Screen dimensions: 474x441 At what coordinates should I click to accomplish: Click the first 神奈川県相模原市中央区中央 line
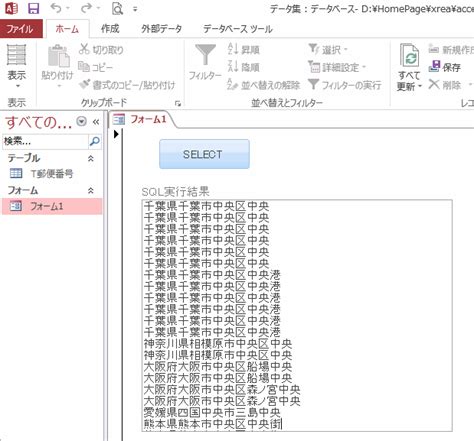[218, 343]
